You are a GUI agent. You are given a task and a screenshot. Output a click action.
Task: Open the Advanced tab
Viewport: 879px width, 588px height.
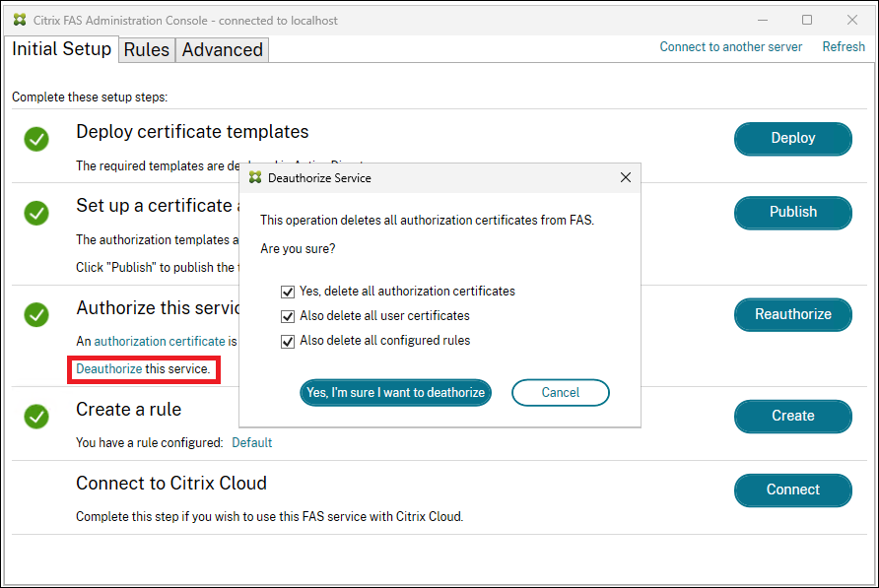222,50
